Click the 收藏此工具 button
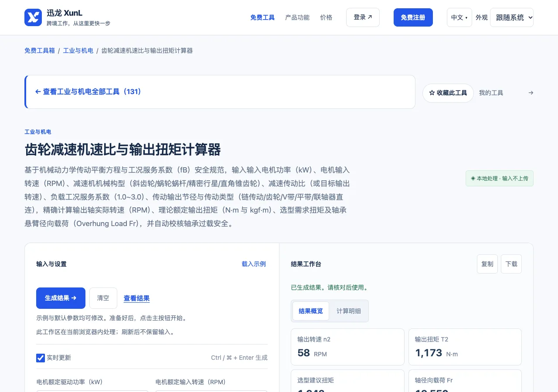This screenshot has height=392, width=558. pos(448,93)
